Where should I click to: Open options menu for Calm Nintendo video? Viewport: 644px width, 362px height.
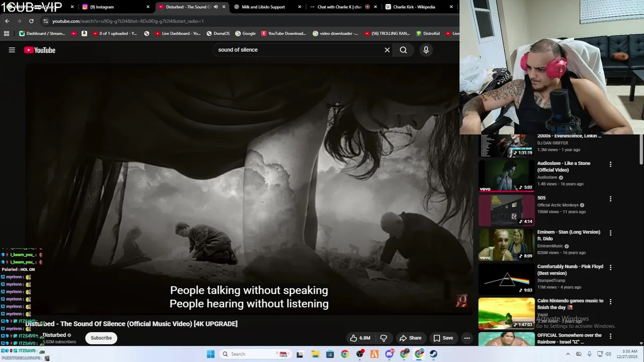[610, 302]
